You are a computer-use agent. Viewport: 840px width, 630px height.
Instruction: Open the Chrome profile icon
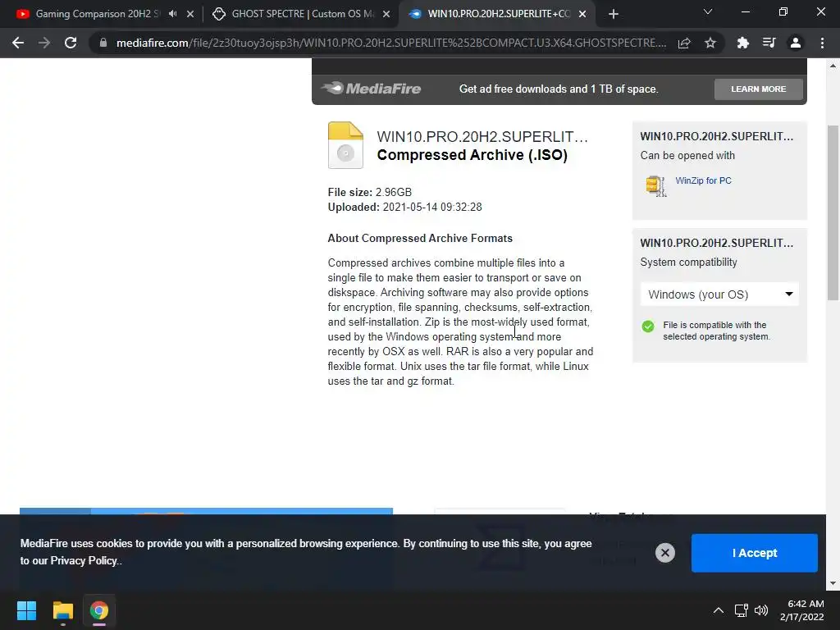click(x=796, y=43)
